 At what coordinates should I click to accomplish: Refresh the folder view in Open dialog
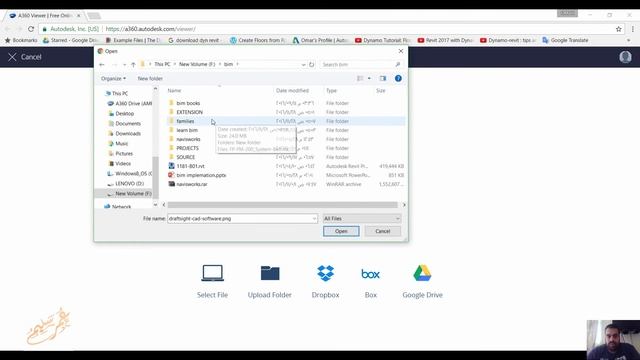tap(311, 64)
